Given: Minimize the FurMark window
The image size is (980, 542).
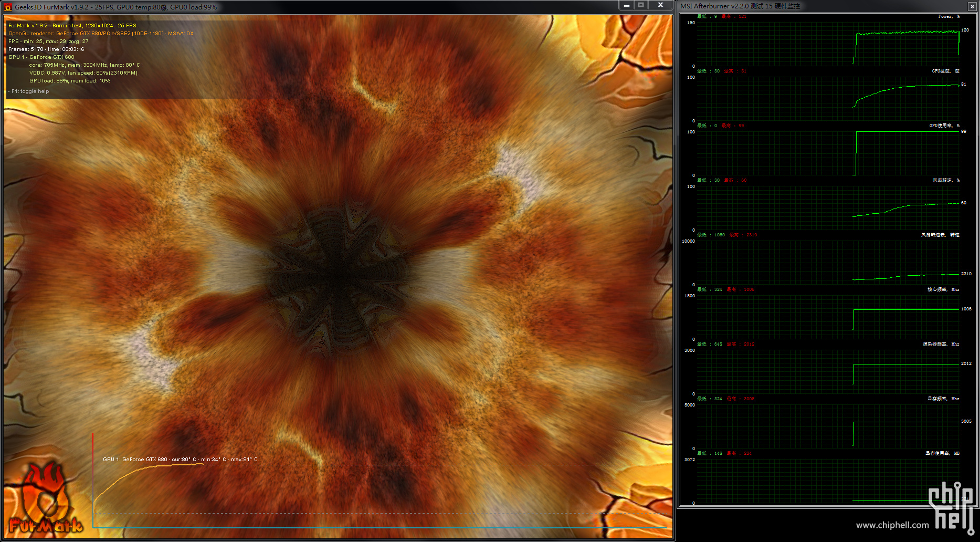Looking at the screenshot, I should [626, 5].
